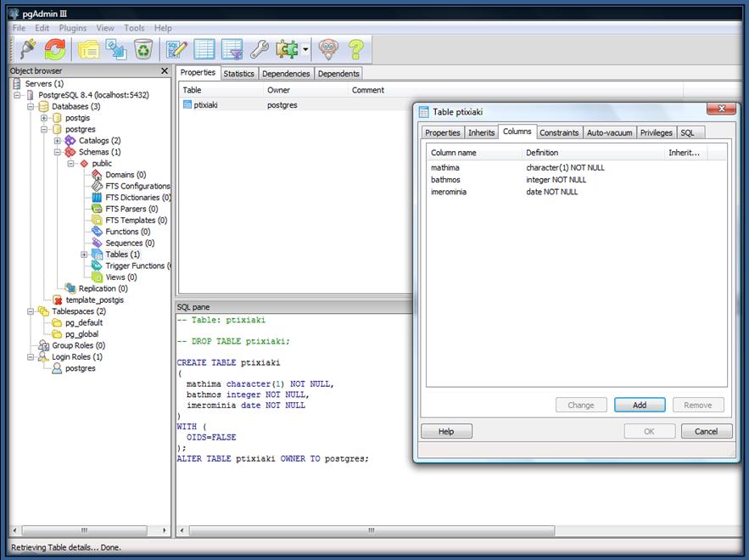Open the Auto-vacuum tab in Table dialog
The width and height of the screenshot is (749, 560).
tap(610, 133)
